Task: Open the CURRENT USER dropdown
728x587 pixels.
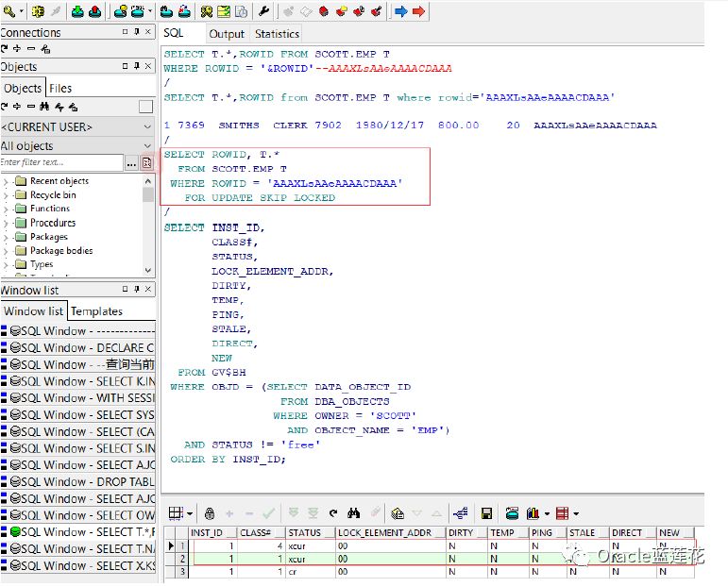Action: [146, 126]
